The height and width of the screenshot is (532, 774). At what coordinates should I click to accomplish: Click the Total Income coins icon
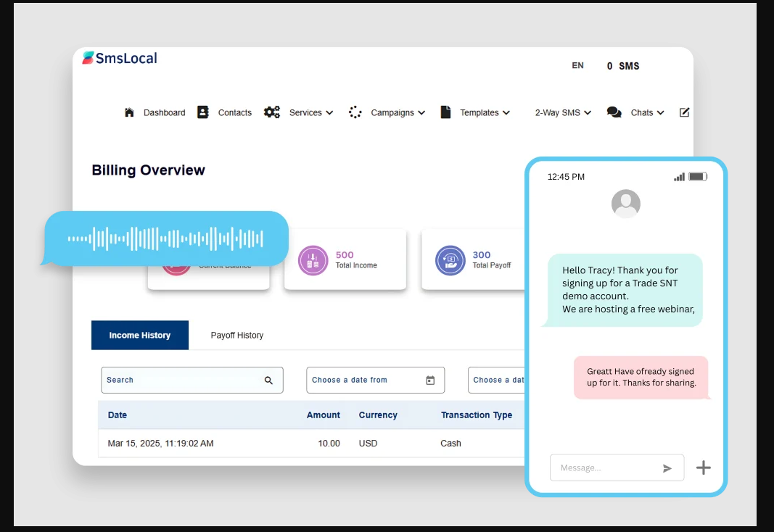coord(313,260)
